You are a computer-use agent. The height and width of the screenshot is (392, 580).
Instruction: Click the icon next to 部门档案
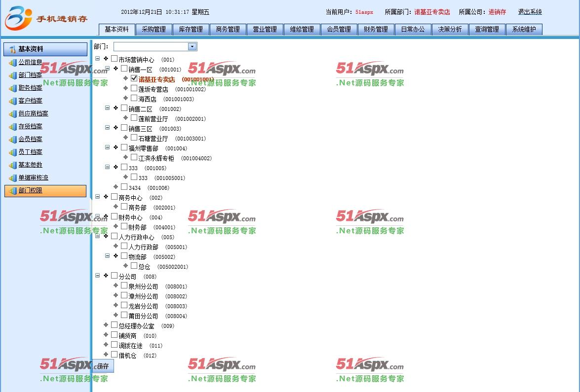coord(13,75)
